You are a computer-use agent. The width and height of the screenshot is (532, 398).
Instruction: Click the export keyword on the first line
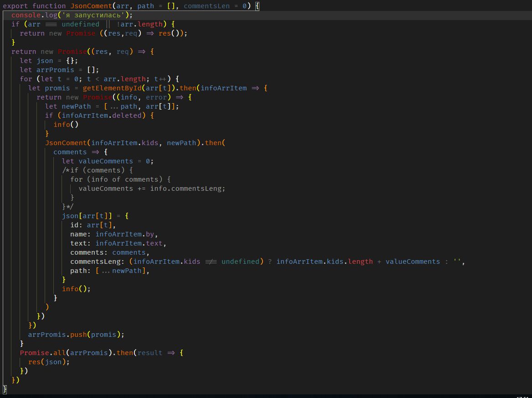click(x=15, y=6)
